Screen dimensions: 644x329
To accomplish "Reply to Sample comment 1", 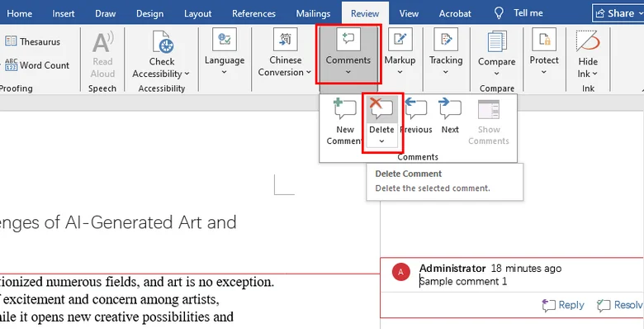I will [x=563, y=305].
